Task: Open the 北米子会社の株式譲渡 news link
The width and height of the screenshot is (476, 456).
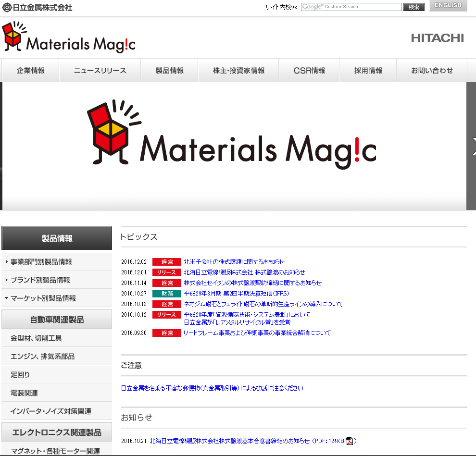Action: (x=234, y=262)
